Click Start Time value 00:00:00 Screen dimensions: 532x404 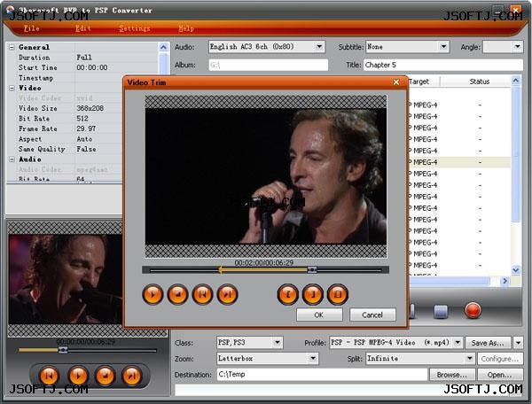[x=92, y=67]
